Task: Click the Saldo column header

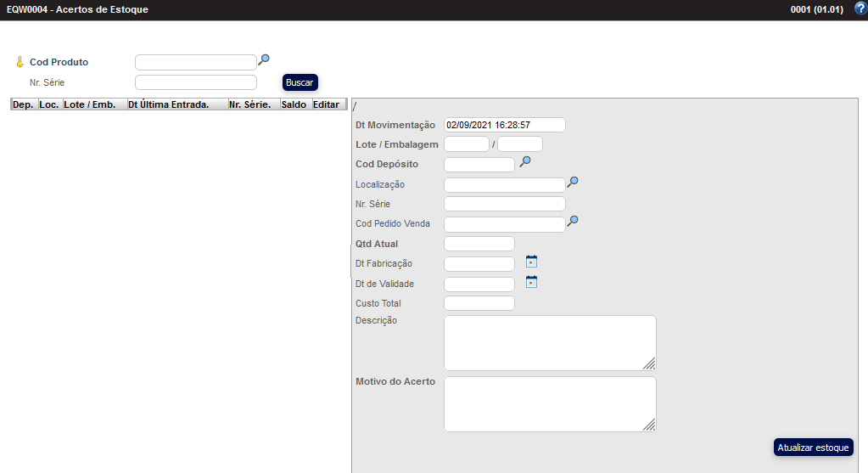Action: pyautogui.click(x=294, y=104)
